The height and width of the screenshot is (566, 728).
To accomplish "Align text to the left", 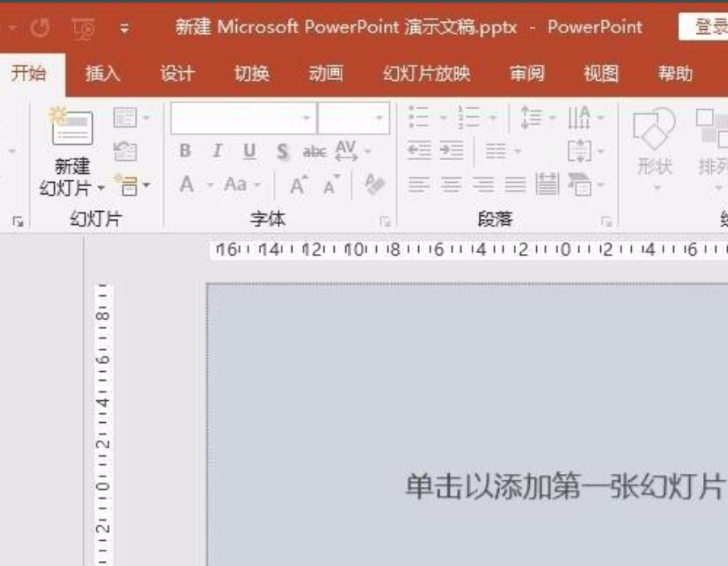I will point(418,184).
